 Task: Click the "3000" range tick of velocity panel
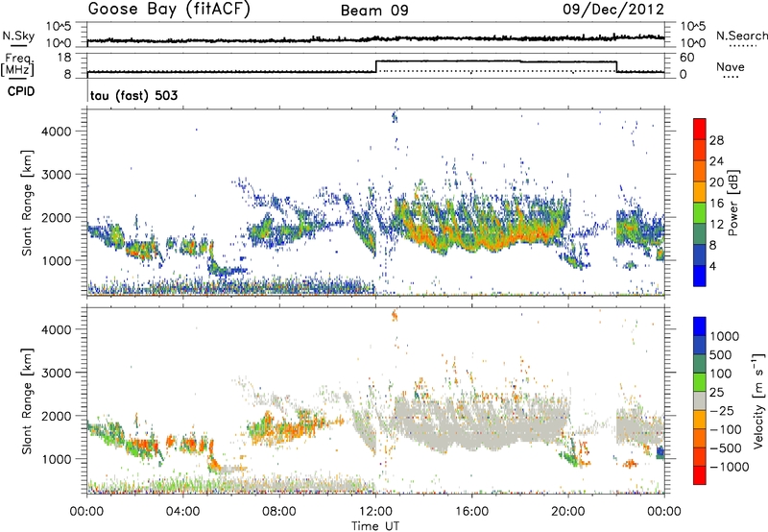(57, 373)
